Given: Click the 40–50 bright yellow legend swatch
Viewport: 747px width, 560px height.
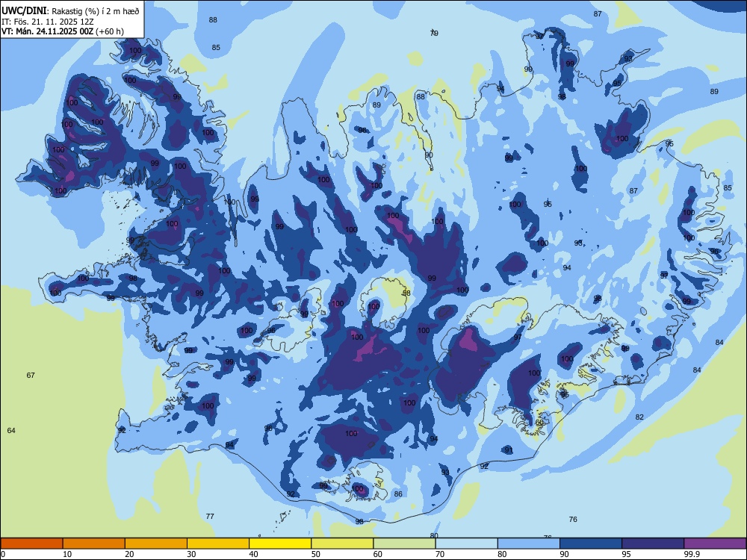Looking at the screenshot, I should coord(280,544).
